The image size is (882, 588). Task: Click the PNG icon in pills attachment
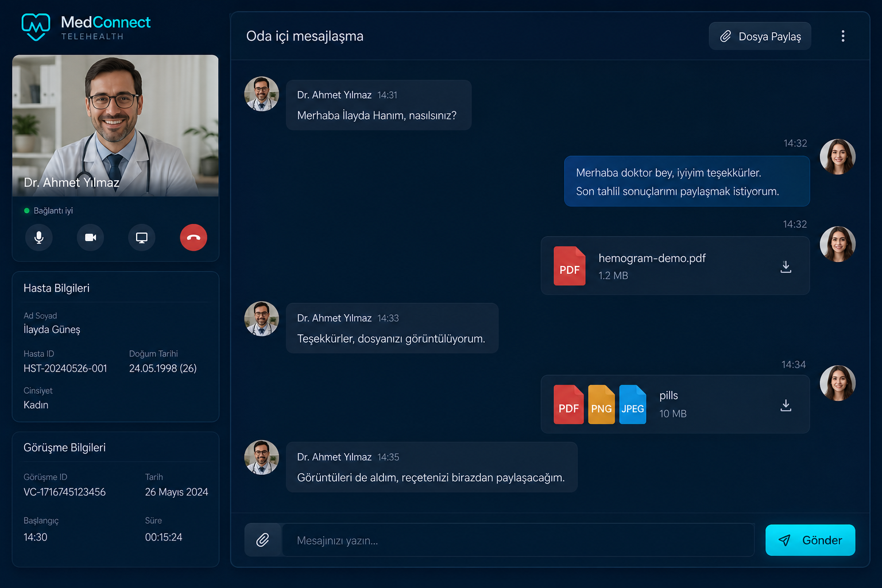(x=601, y=404)
